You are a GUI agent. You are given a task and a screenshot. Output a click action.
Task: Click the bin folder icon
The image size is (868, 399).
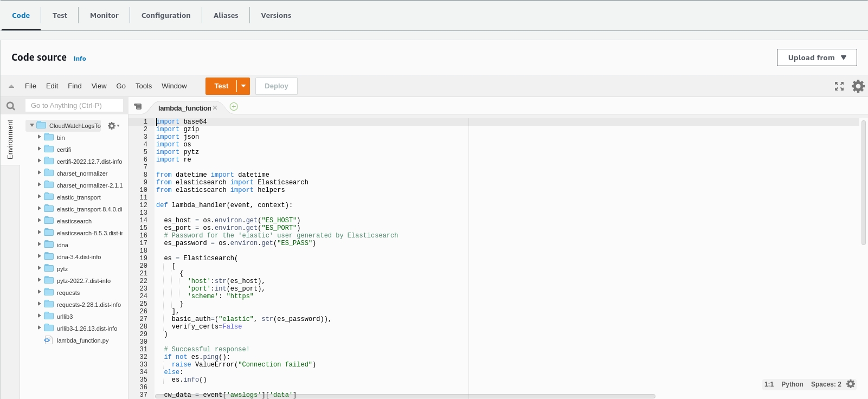[x=49, y=137]
